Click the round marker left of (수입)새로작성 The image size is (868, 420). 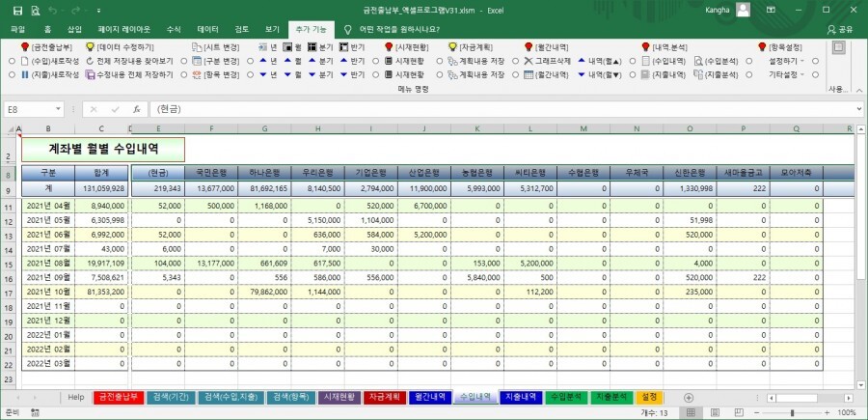(x=13, y=61)
